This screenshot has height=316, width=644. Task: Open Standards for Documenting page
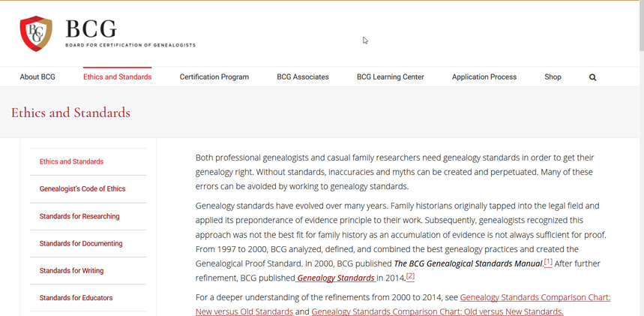[x=81, y=244]
